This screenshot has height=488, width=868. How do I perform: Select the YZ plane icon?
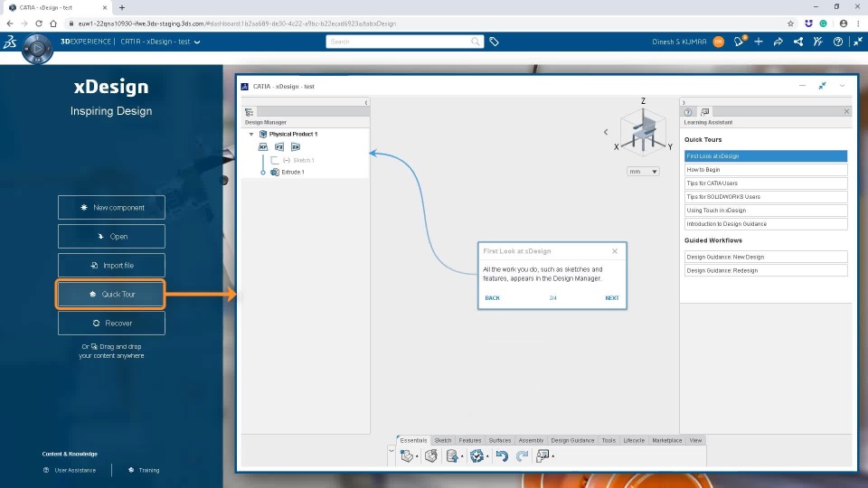pyautogui.click(x=279, y=146)
